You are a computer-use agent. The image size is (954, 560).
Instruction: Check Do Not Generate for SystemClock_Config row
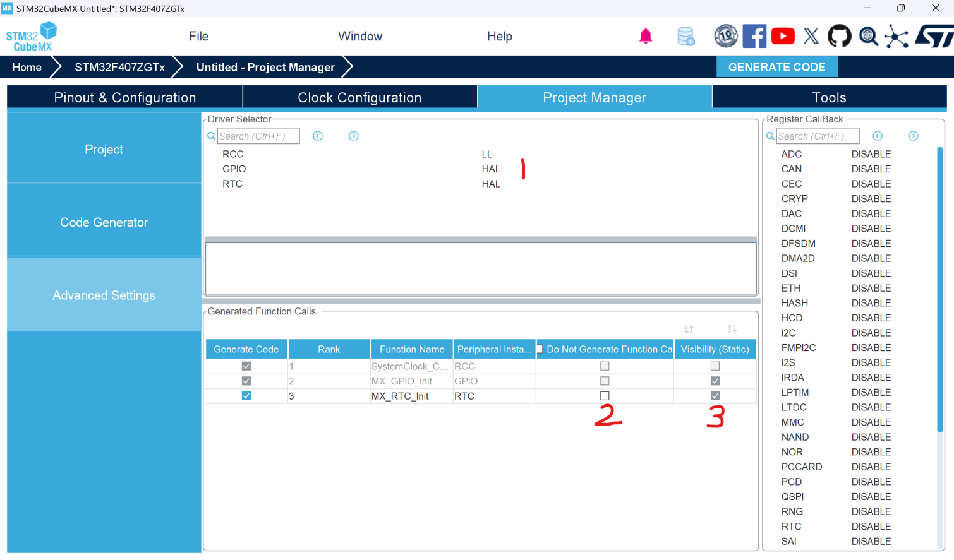click(x=605, y=366)
